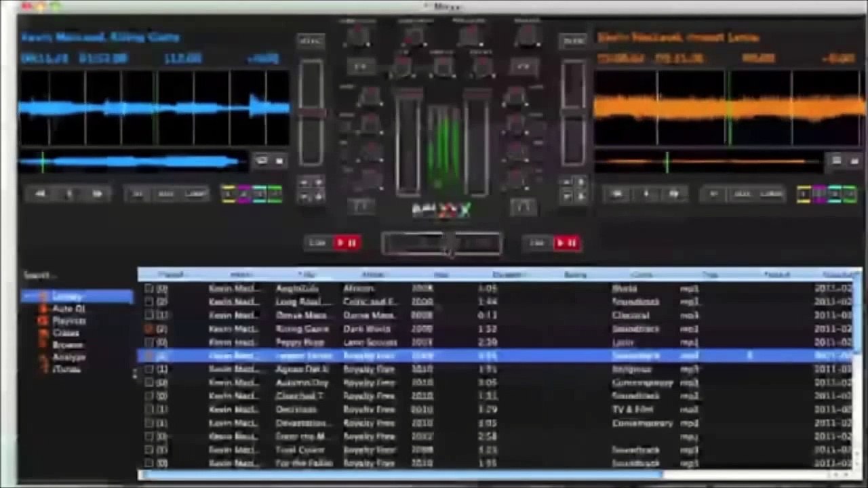Viewport: 868px width, 488px height.
Task: Tick played checkbox for Decisions track
Action: tap(149, 409)
